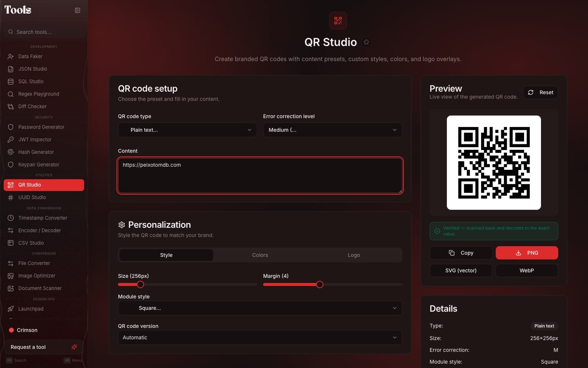Click the QR code preview image
588x368 pixels.
tap(494, 163)
